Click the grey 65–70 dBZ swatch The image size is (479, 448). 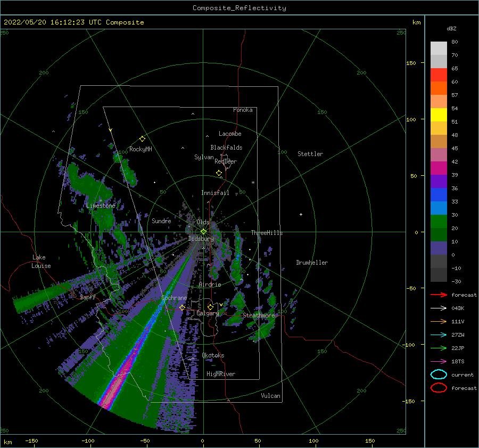[x=439, y=61]
